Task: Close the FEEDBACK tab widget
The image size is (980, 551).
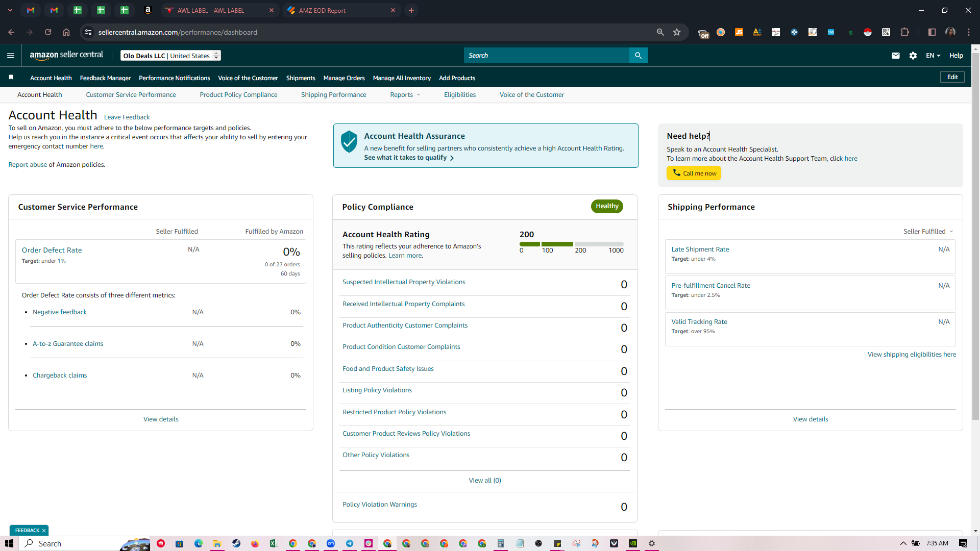Action: [x=44, y=531]
